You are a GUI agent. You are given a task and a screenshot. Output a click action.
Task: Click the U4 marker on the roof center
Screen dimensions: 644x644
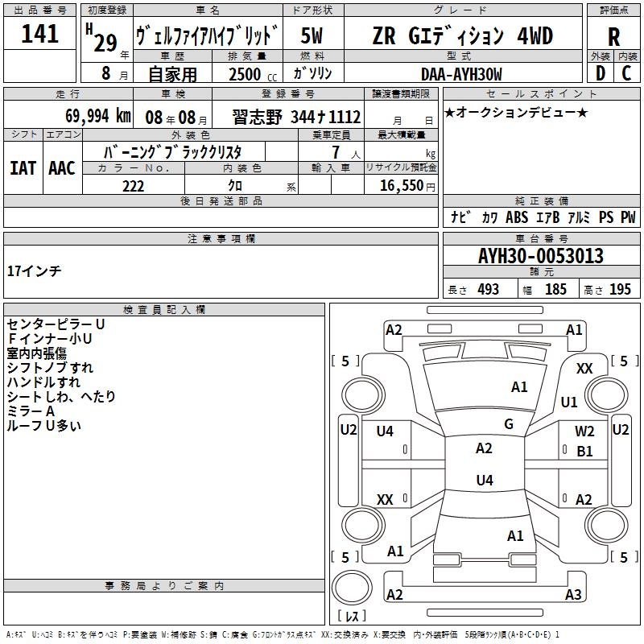(484, 481)
